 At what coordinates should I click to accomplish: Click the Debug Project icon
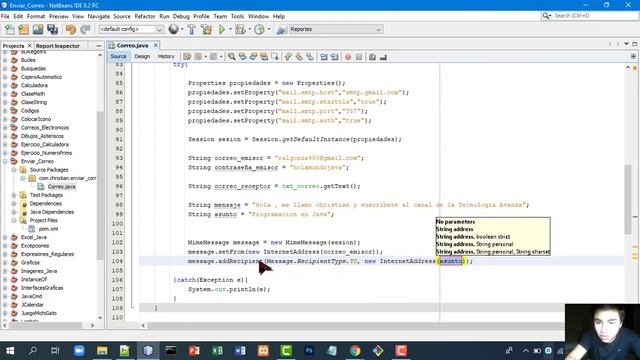[240, 29]
